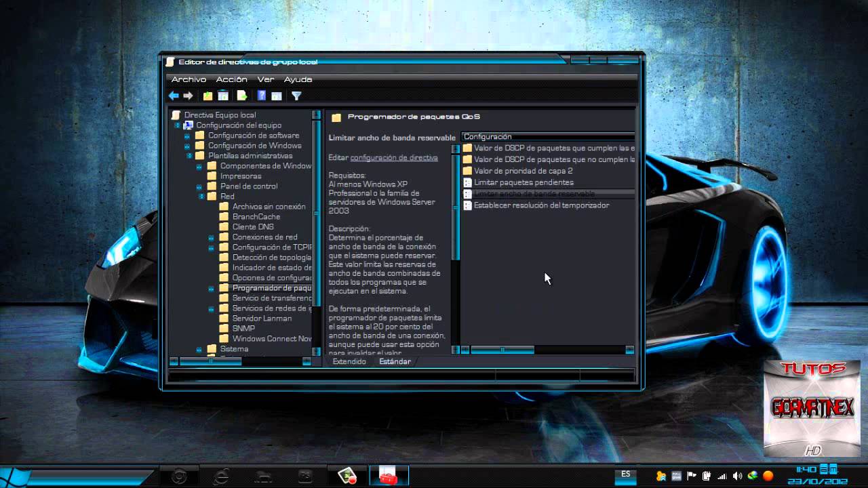868x488 pixels.
Task: Collapse the Plantillas administrativas node
Action: click(191, 156)
